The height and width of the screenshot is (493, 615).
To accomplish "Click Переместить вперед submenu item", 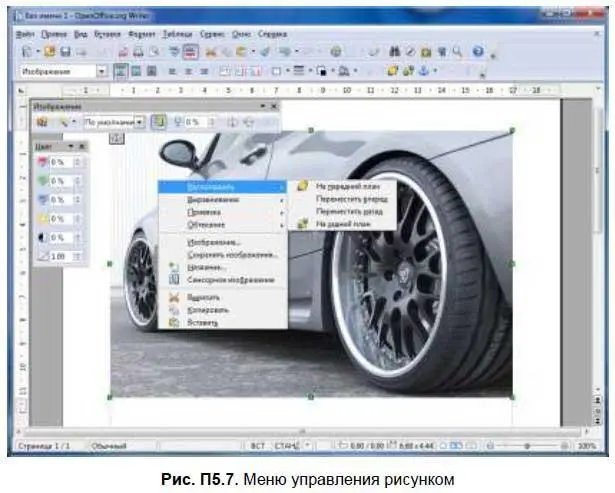I will [x=343, y=199].
